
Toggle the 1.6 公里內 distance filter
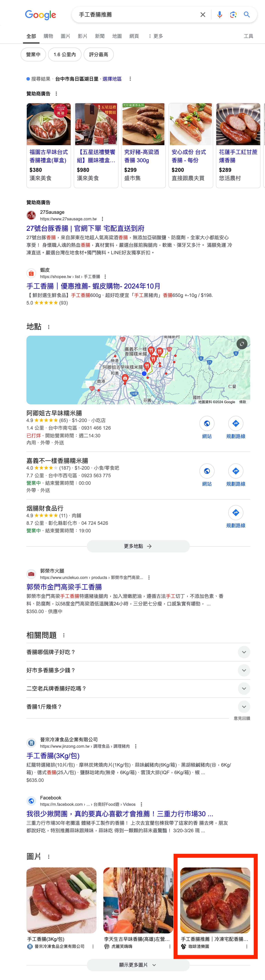tap(65, 54)
